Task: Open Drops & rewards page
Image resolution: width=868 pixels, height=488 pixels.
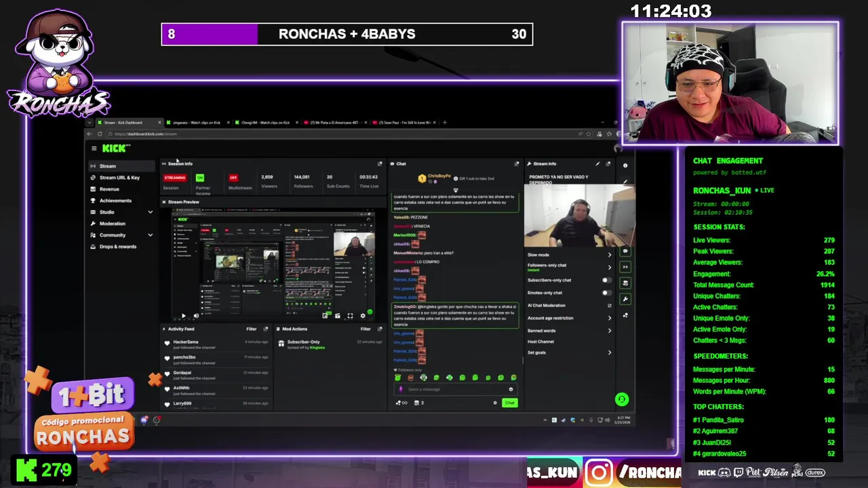Action: [118, 247]
